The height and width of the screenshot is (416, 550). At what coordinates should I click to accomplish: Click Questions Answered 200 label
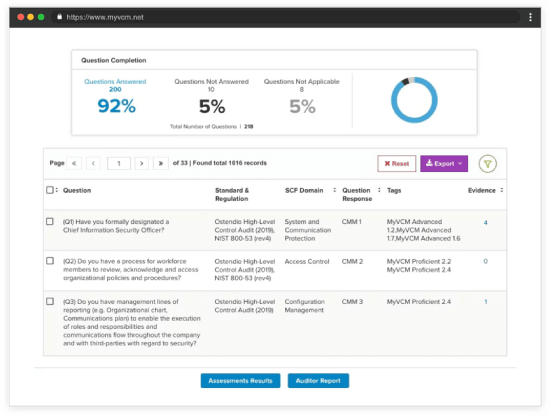[115, 85]
